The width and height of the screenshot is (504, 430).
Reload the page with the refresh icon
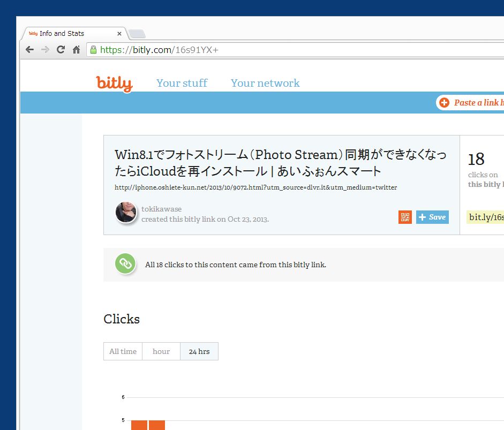tap(61, 49)
